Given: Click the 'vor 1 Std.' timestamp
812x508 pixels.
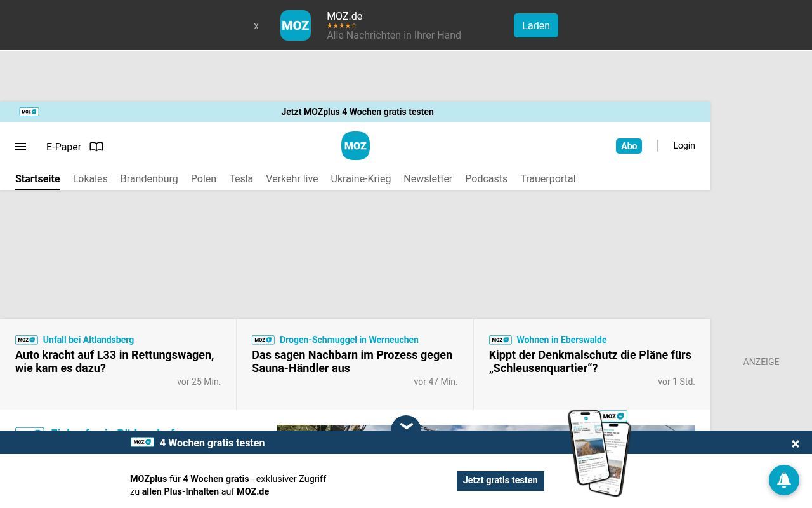Looking at the screenshot, I should pos(676,382).
